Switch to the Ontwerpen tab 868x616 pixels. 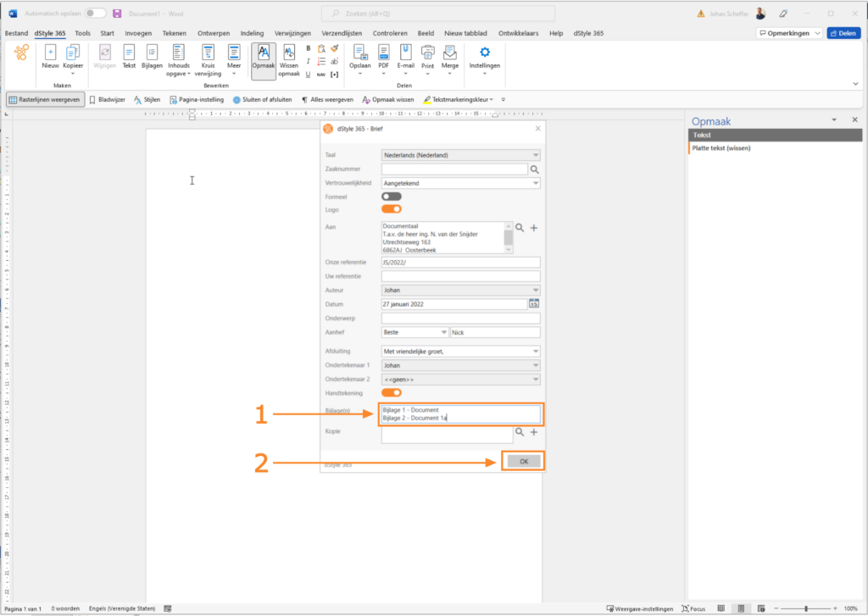pyautogui.click(x=214, y=33)
